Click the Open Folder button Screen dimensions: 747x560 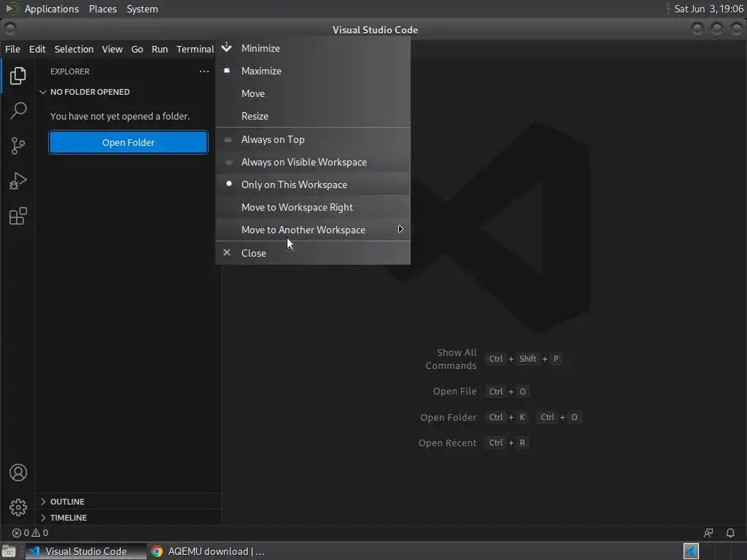(x=128, y=142)
